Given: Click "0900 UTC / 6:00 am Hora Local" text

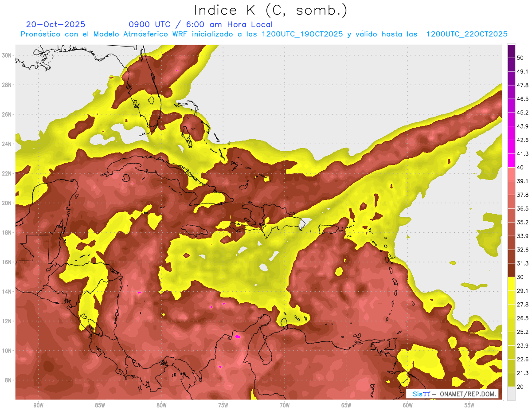Looking at the screenshot, I should click(200, 24).
